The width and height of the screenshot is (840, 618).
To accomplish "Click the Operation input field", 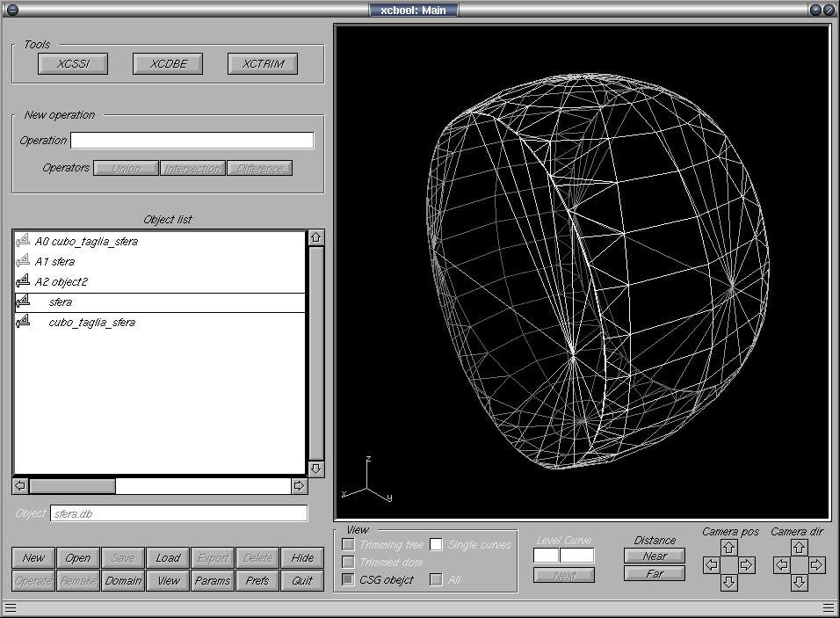I will 192,141.
